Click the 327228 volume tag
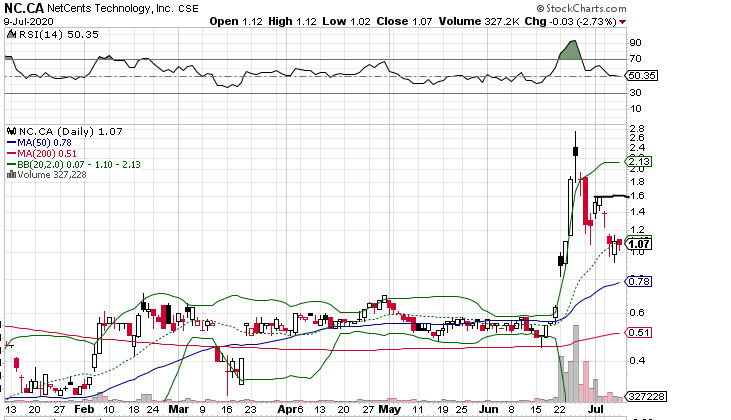The image size is (731, 420). pyautogui.click(x=646, y=397)
